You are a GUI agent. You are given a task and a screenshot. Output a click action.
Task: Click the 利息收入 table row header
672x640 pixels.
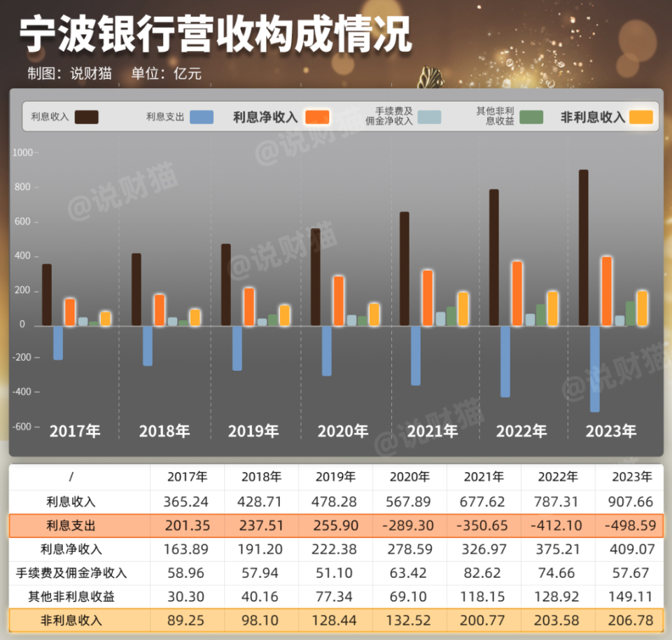tap(71, 502)
